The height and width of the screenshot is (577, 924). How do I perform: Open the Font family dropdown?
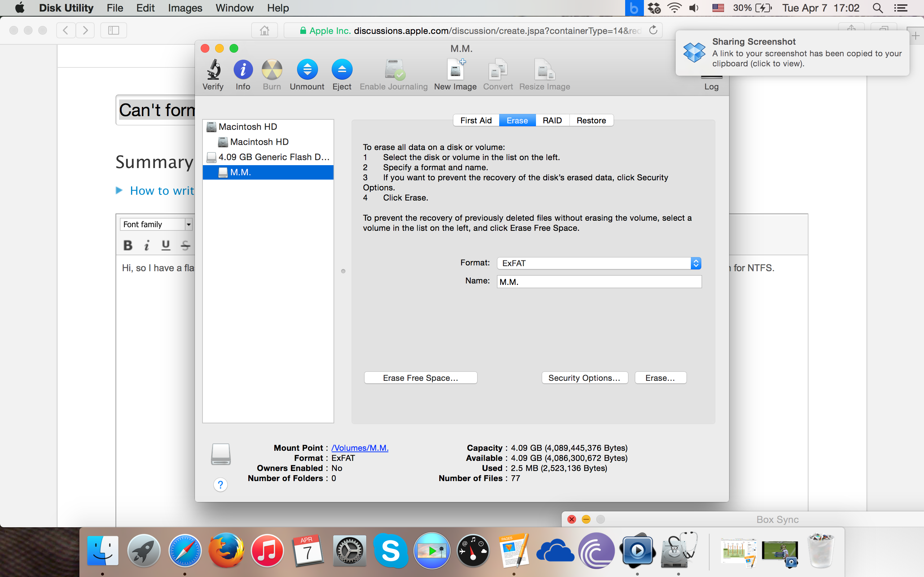pos(156,224)
